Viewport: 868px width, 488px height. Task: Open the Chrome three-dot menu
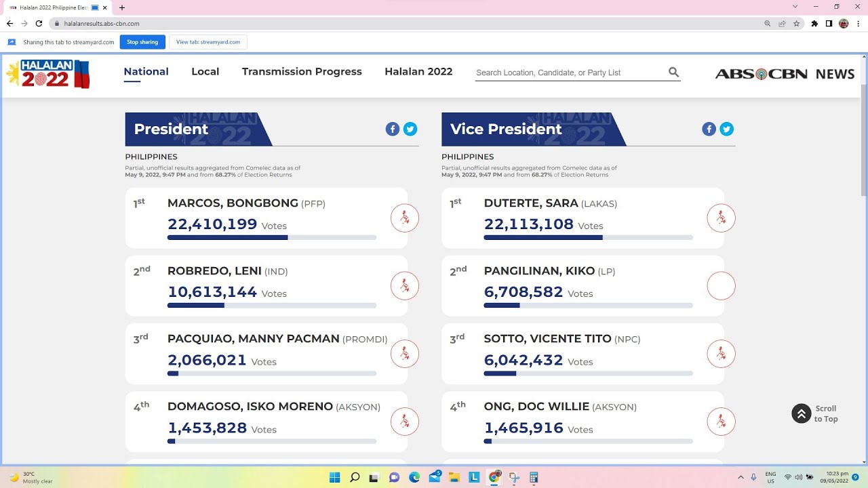point(858,23)
